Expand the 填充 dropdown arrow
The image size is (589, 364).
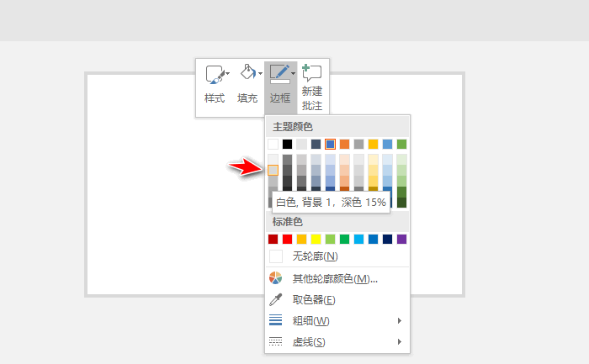[260, 73]
